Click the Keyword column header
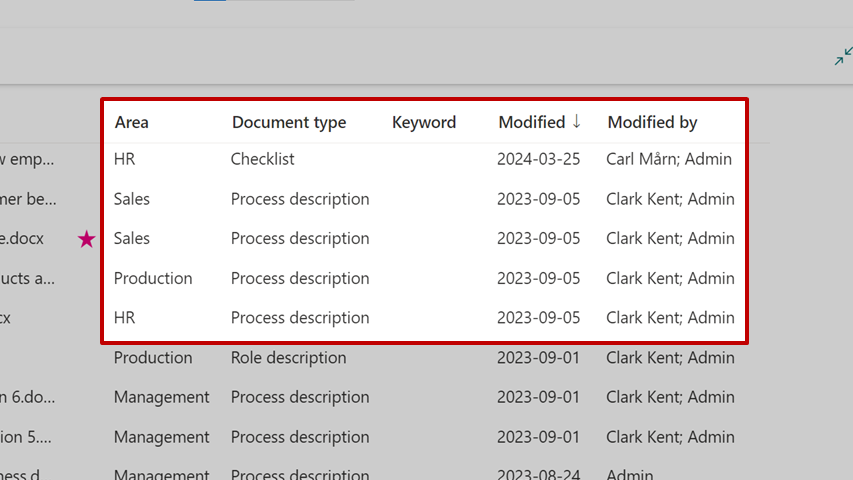The image size is (853, 480). [424, 123]
